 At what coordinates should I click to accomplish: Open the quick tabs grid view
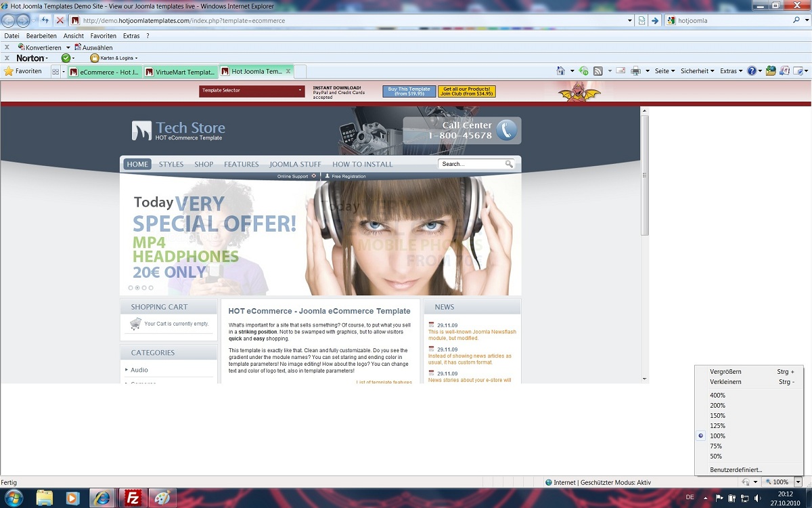[56, 71]
